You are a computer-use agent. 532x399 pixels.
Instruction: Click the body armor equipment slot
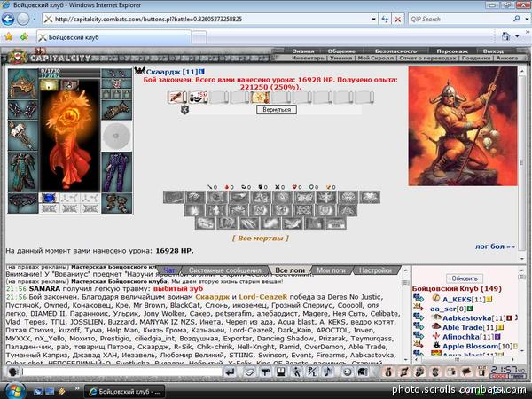tap(23, 171)
